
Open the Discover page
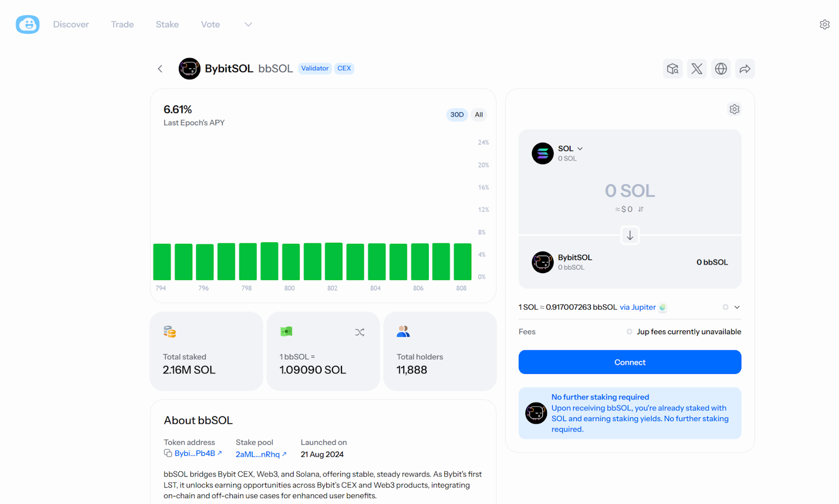(x=71, y=24)
